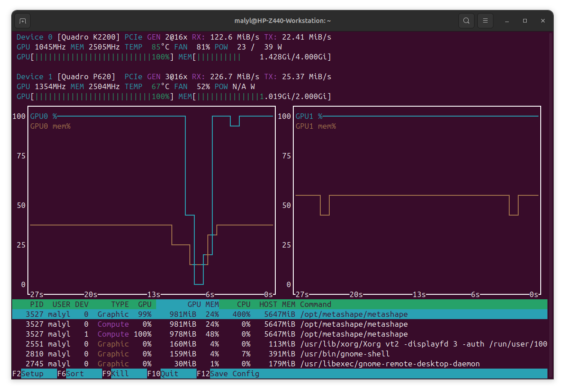
Task: Click the GPU1 % graph legend
Action: click(x=309, y=116)
